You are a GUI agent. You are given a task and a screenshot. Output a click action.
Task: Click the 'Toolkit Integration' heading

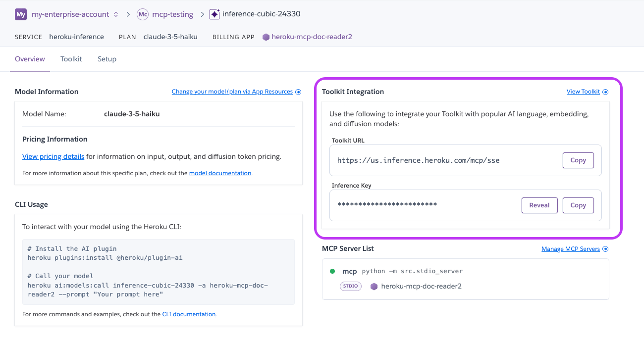point(353,92)
